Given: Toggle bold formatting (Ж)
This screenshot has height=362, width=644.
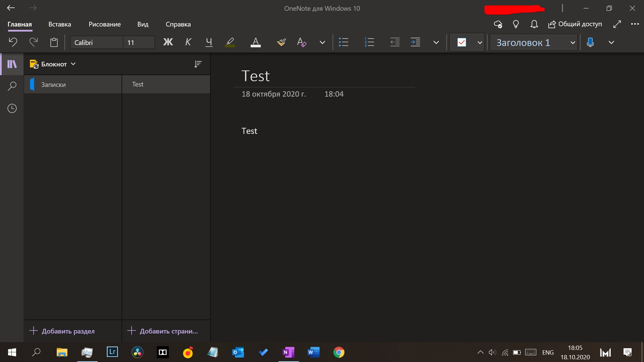Looking at the screenshot, I should [x=168, y=42].
